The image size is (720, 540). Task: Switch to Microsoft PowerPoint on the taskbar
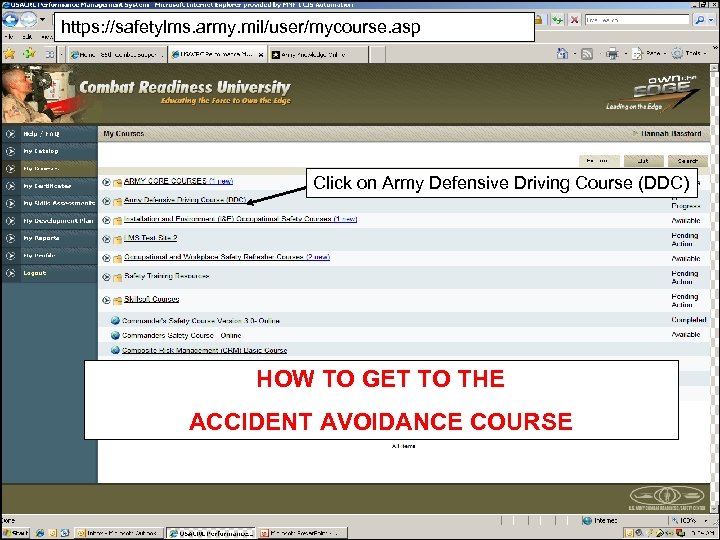coord(303,533)
